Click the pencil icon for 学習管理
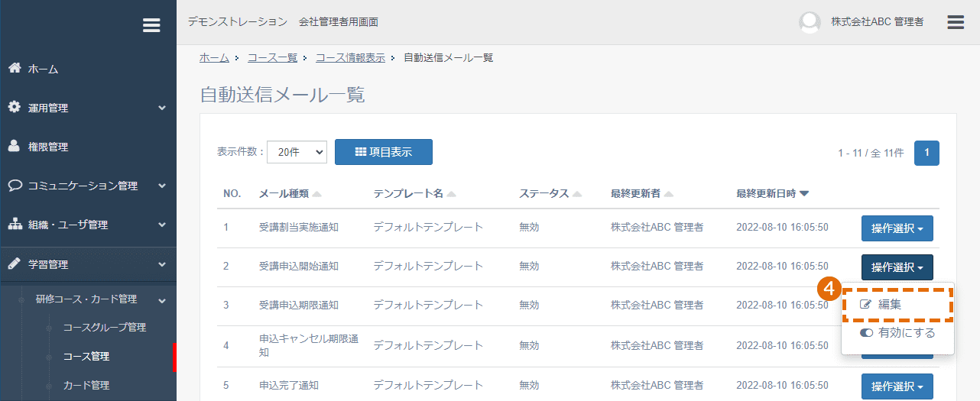 (x=15, y=264)
